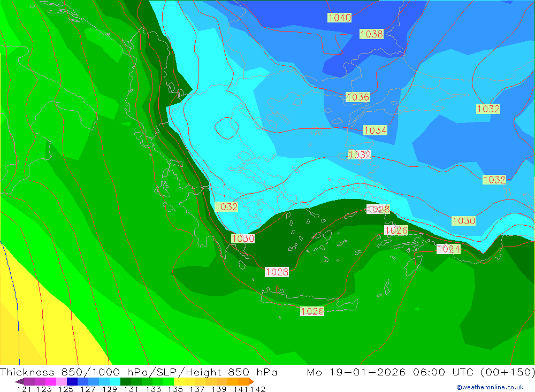Click the legend value 121
Viewport: 535px width, 392px height.
pos(24,389)
